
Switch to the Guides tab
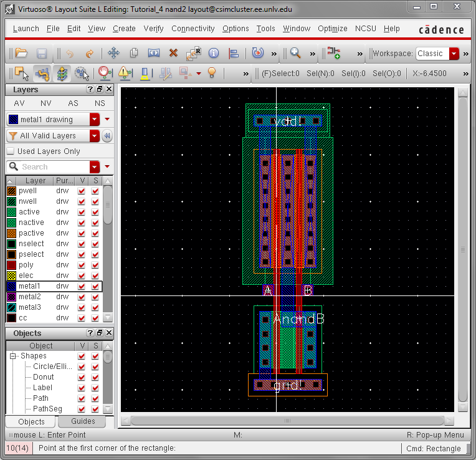(83, 421)
